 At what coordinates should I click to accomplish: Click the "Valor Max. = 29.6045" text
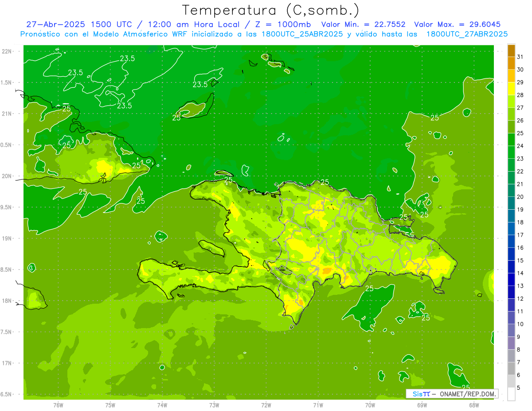[457, 24]
